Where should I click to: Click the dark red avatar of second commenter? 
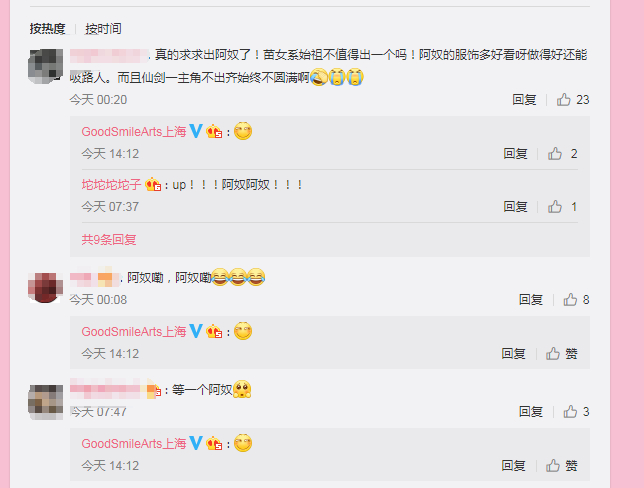click(45, 288)
